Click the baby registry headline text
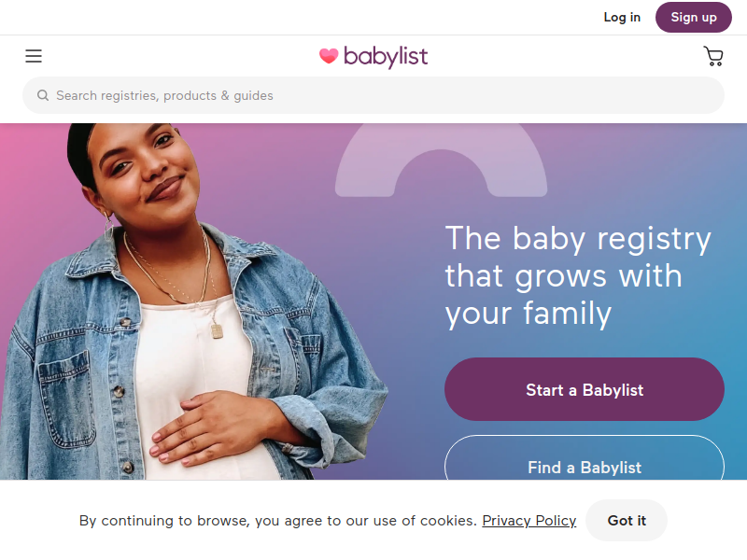 click(578, 276)
